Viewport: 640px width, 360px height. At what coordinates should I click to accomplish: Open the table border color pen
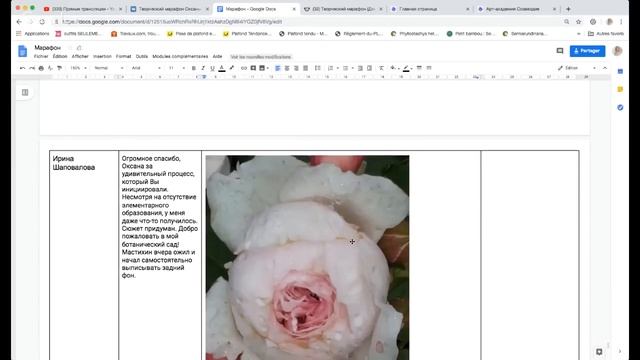[407, 68]
